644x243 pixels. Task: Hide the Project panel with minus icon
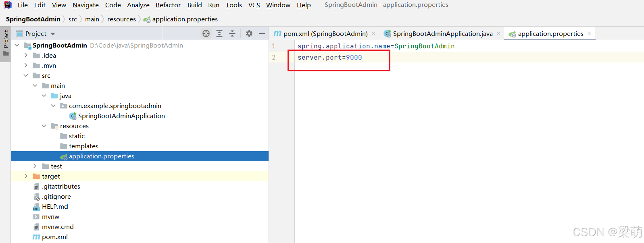click(x=262, y=33)
